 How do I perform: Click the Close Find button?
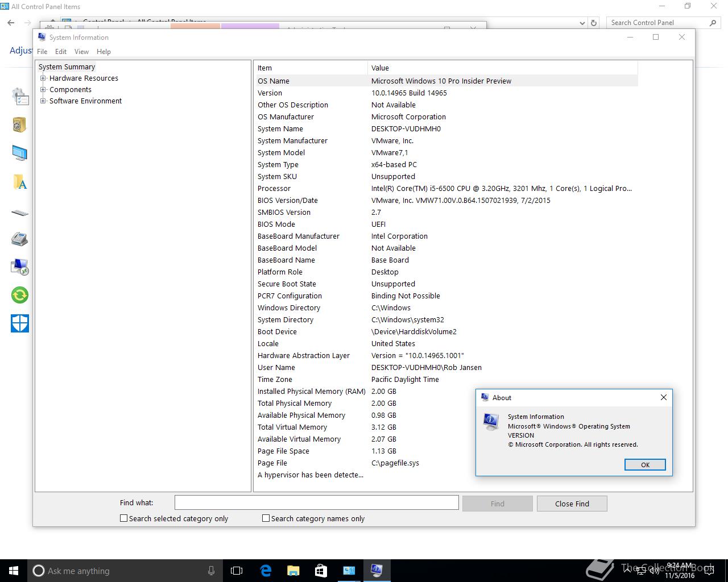(572, 504)
